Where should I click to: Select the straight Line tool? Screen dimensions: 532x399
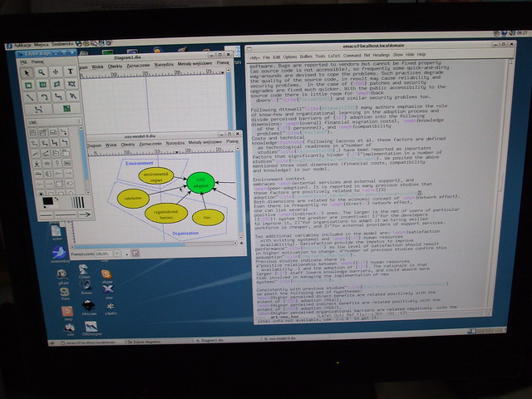click(30, 98)
